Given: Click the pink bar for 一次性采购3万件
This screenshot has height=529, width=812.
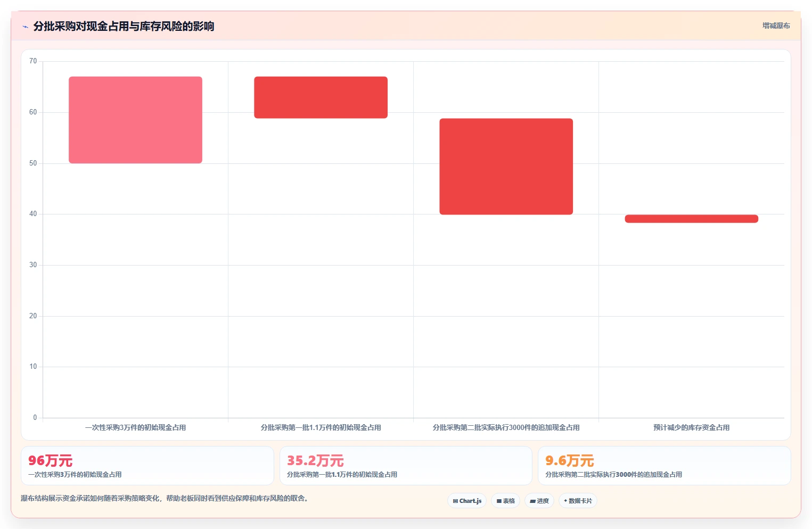Looking at the screenshot, I should pos(135,120).
